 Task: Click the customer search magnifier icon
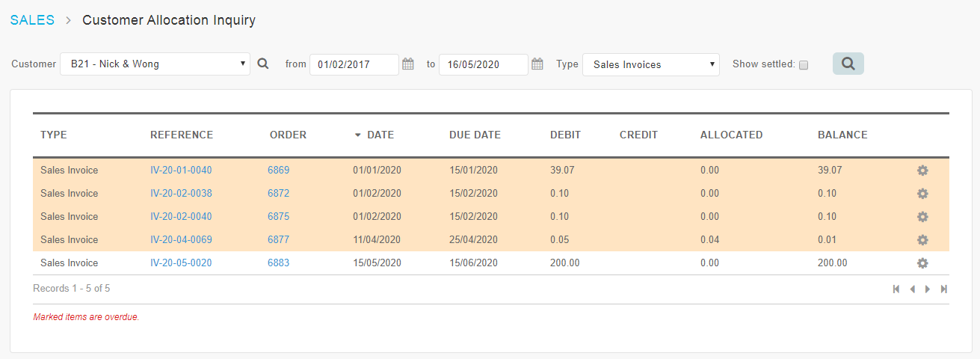click(x=263, y=64)
